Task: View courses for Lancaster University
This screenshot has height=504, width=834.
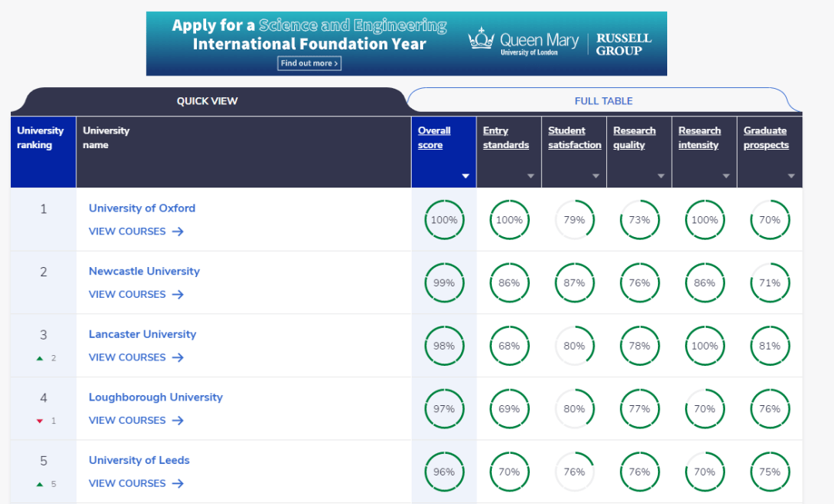Action: [136, 357]
